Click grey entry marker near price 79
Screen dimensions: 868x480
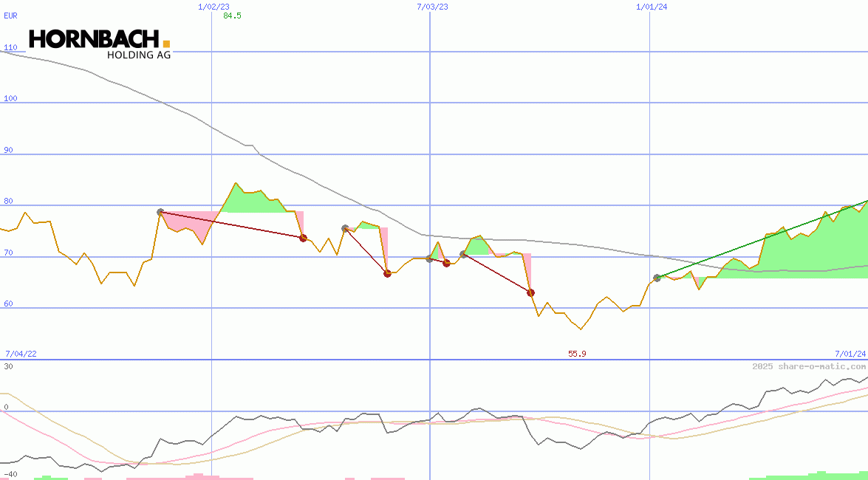click(160, 212)
